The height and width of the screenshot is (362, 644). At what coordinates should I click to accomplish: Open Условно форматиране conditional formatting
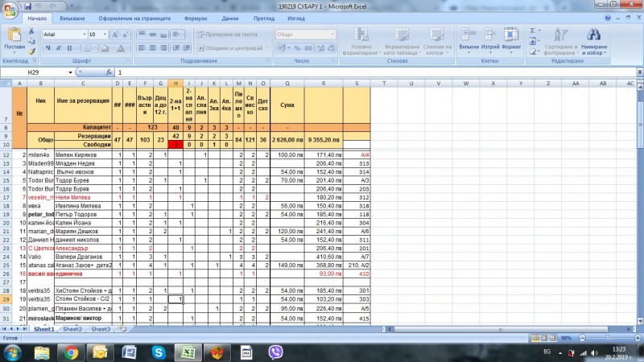tap(361, 41)
